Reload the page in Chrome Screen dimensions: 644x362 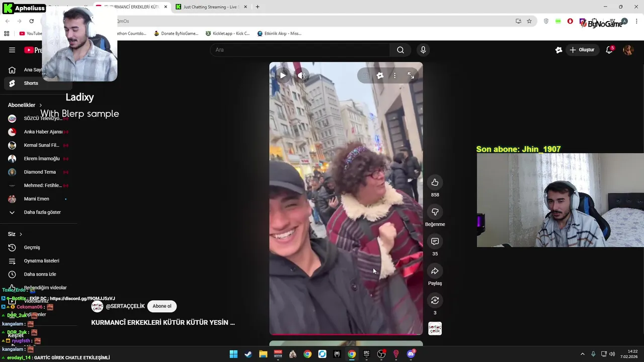pos(31,21)
